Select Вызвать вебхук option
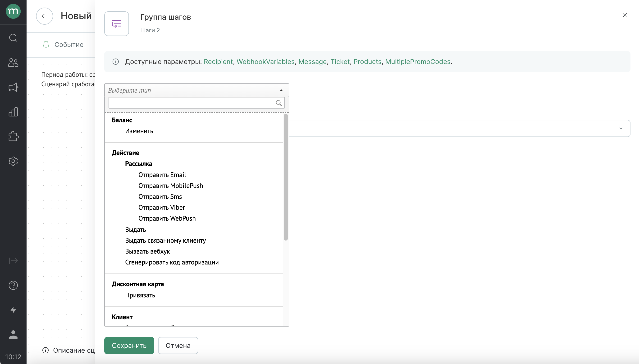The width and height of the screenshot is (639, 364). point(147,251)
